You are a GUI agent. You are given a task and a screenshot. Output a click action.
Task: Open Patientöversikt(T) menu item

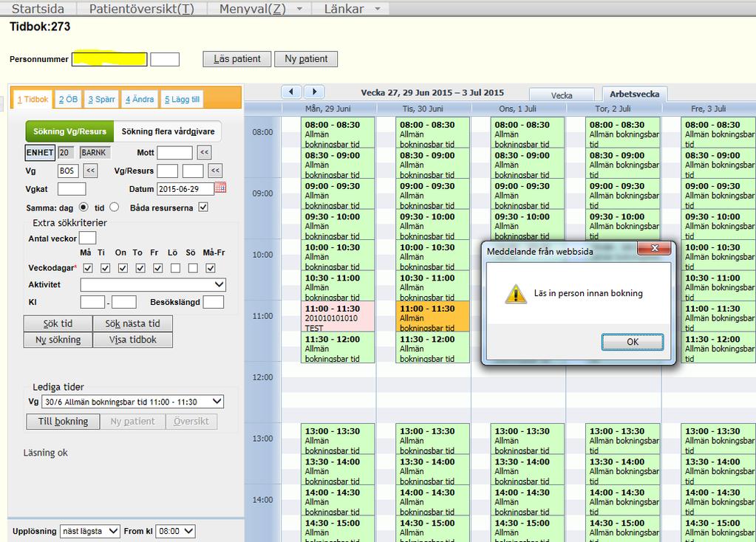click(142, 9)
